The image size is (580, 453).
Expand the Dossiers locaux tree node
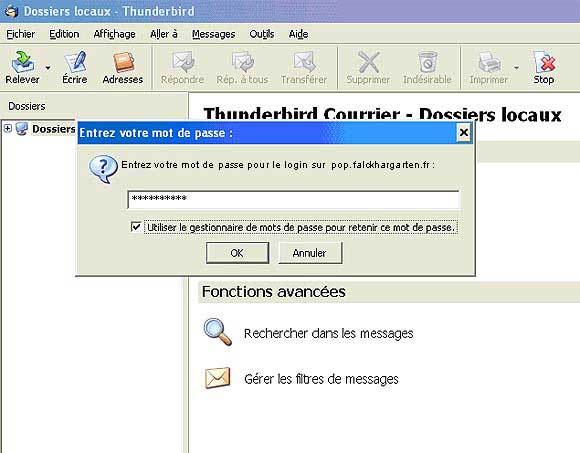pyautogui.click(x=7, y=128)
